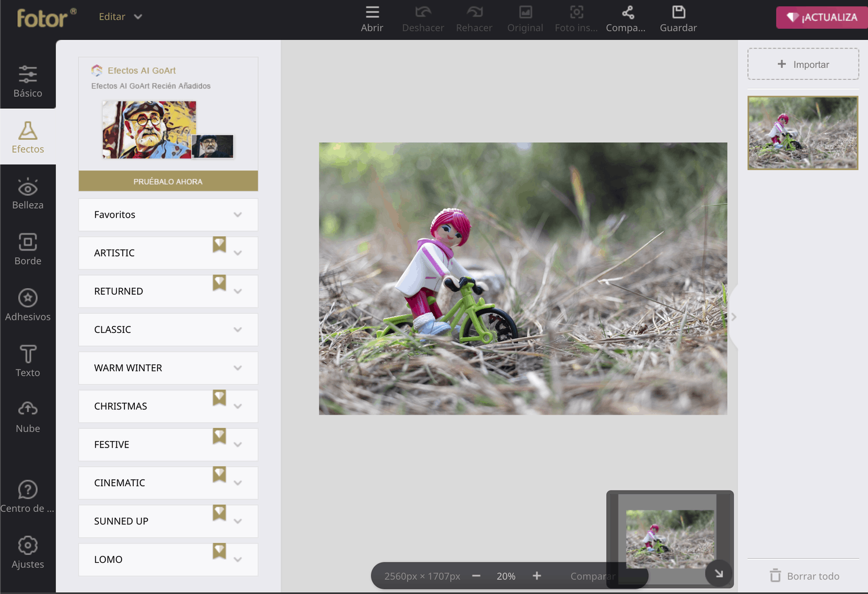The image size is (868, 594).
Task: Expand the WARM WINTER effects category
Action: coord(168,368)
